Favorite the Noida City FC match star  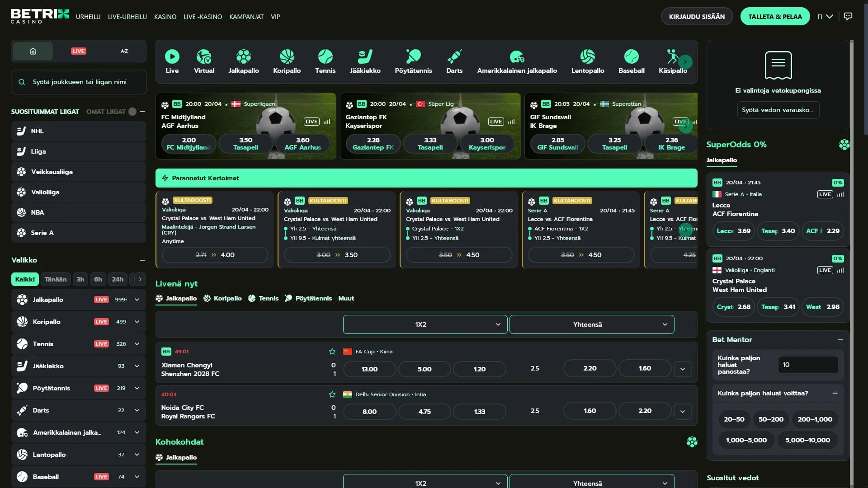(x=332, y=394)
